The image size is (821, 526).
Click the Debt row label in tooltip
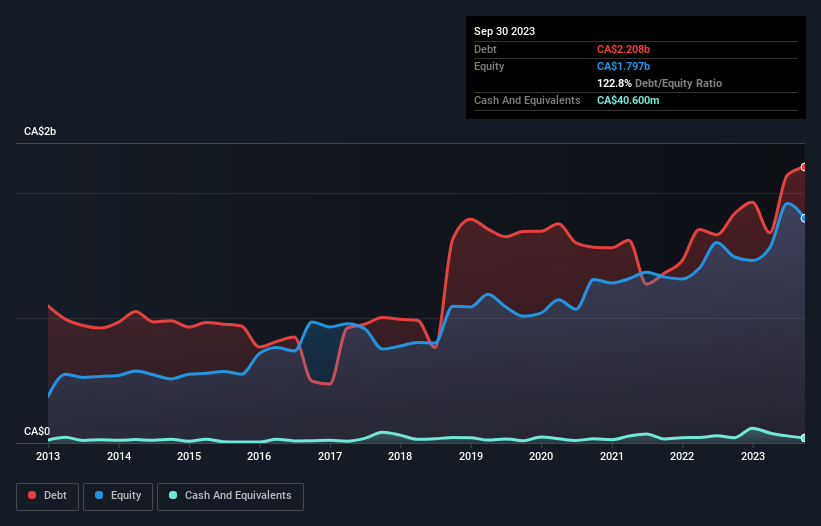pos(485,49)
